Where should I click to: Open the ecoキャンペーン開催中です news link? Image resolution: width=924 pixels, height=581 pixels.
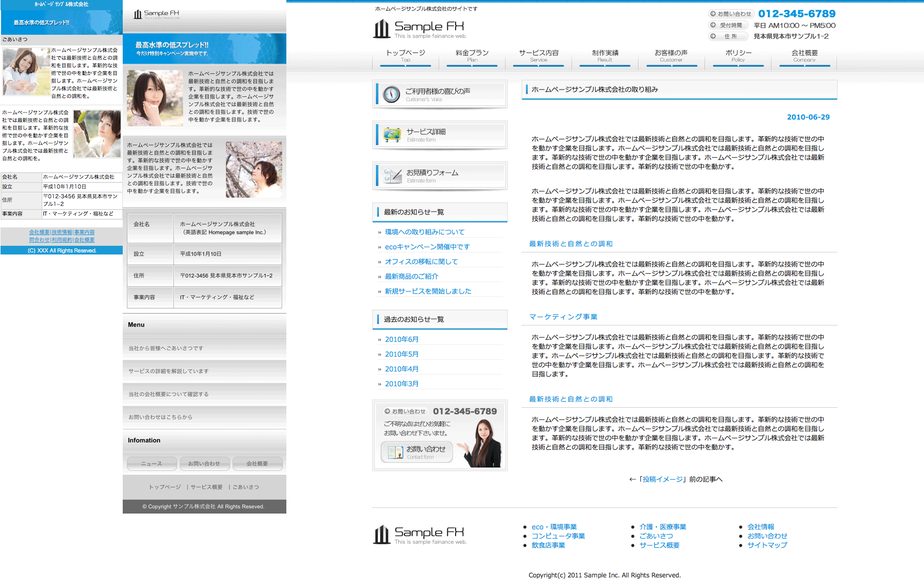click(427, 247)
